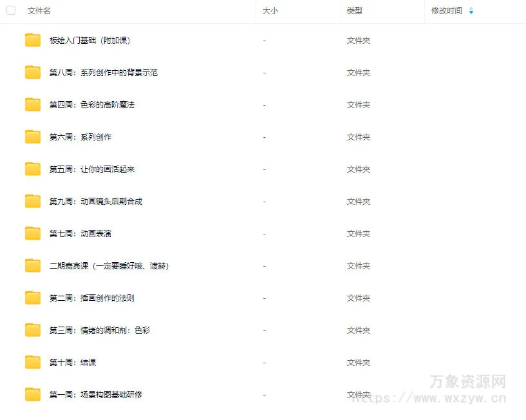Open folder icon for 板绘入门基础（附加课）

(x=33, y=41)
